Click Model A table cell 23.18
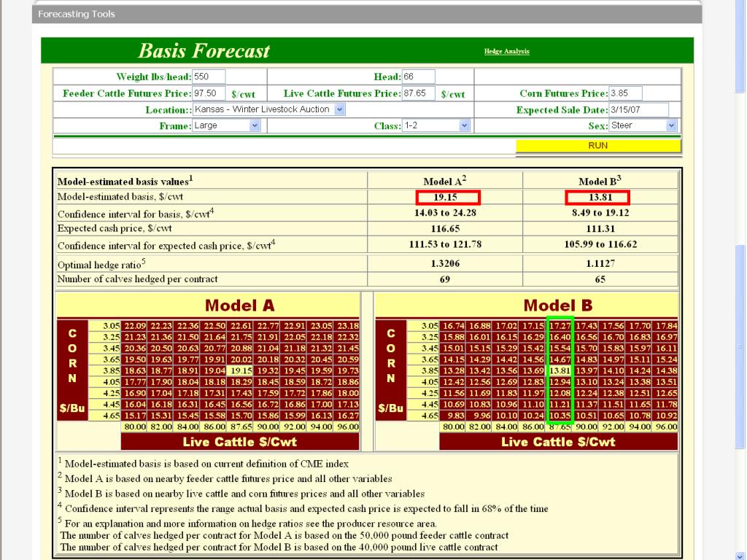Image resolution: width=747 pixels, height=560 pixels. (x=347, y=326)
